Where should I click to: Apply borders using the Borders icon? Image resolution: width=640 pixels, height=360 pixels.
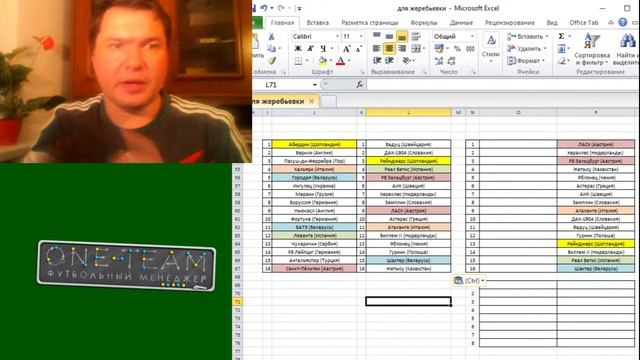point(298,61)
